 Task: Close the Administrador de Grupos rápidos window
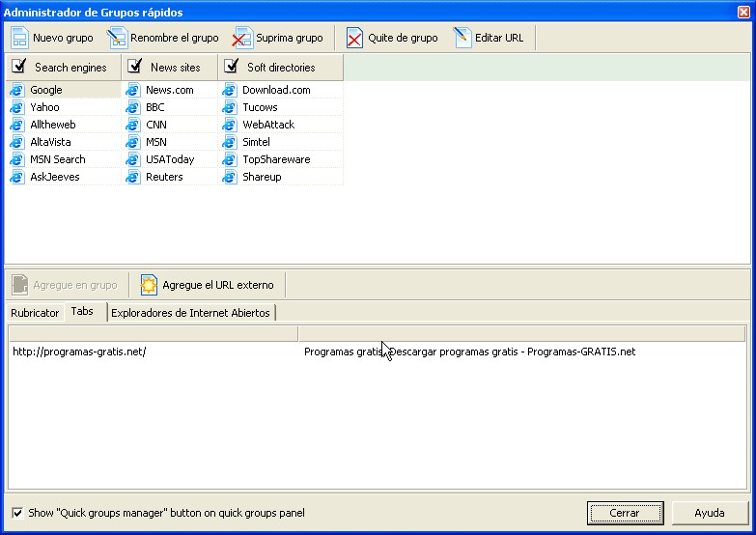point(743,12)
